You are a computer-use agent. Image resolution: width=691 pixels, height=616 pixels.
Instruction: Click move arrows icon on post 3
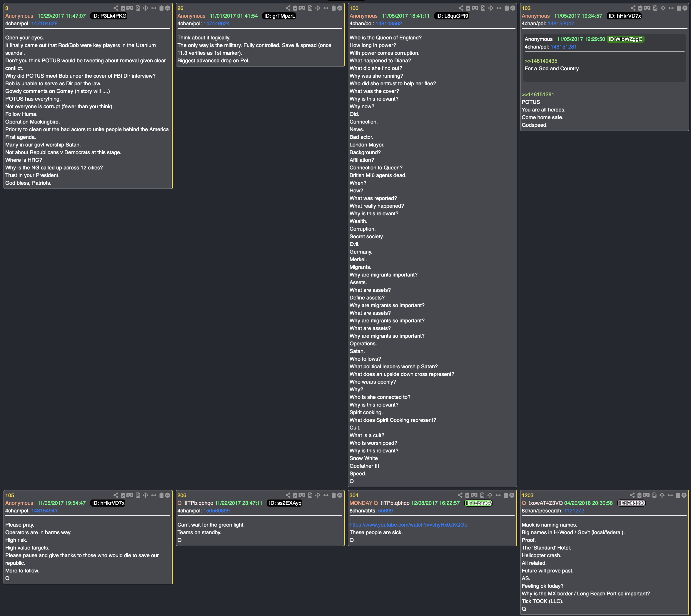(146, 8)
